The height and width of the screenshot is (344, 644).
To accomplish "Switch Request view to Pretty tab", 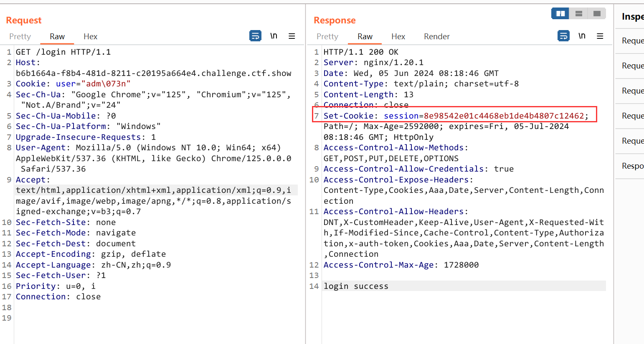I will [20, 36].
